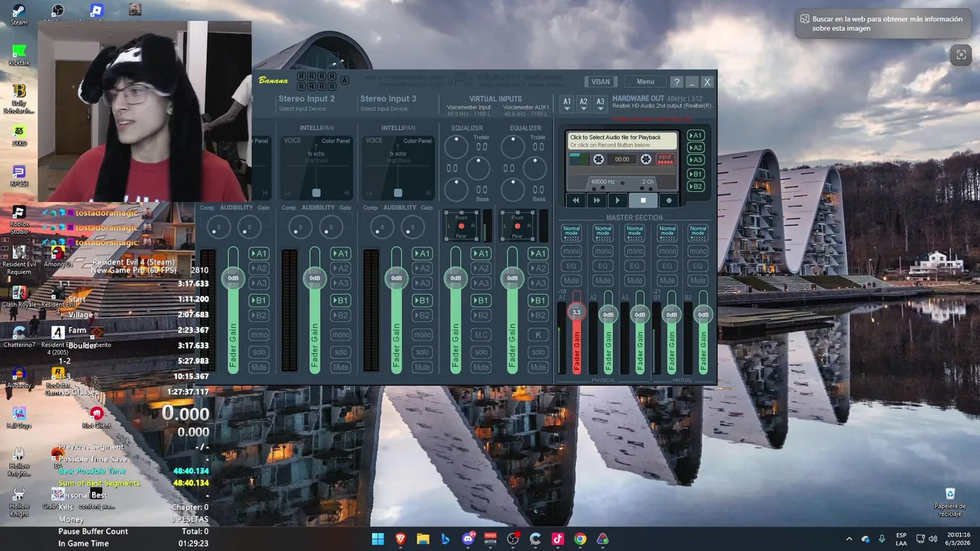The width and height of the screenshot is (980, 551).
Task: Click Color Panel label on Stereo Input 2
Action: point(335,141)
